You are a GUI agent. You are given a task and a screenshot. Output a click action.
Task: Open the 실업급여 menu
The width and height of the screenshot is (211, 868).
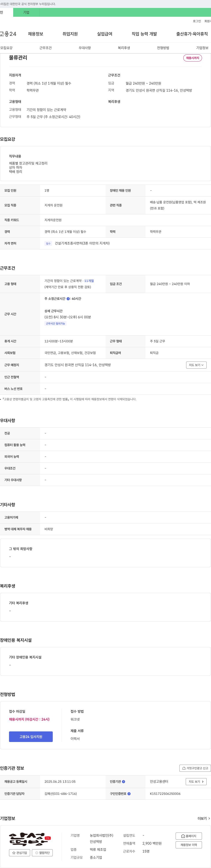coord(105,34)
